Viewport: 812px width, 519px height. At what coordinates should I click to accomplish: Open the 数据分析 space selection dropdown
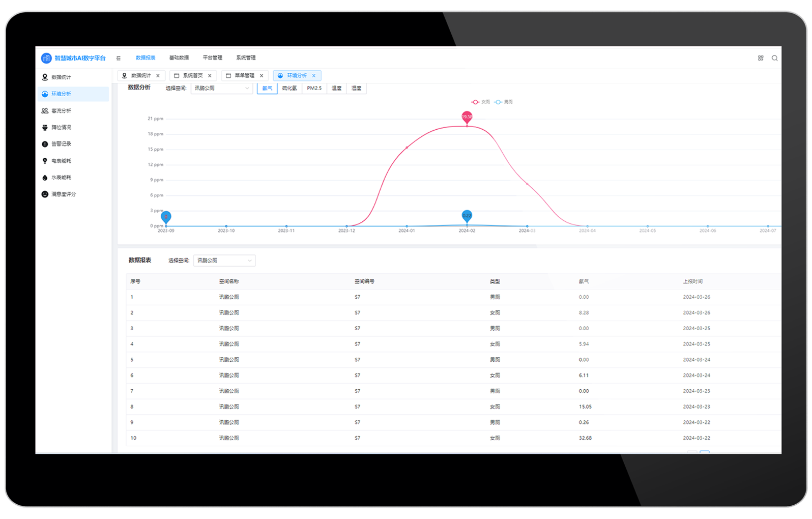(222, 89)
